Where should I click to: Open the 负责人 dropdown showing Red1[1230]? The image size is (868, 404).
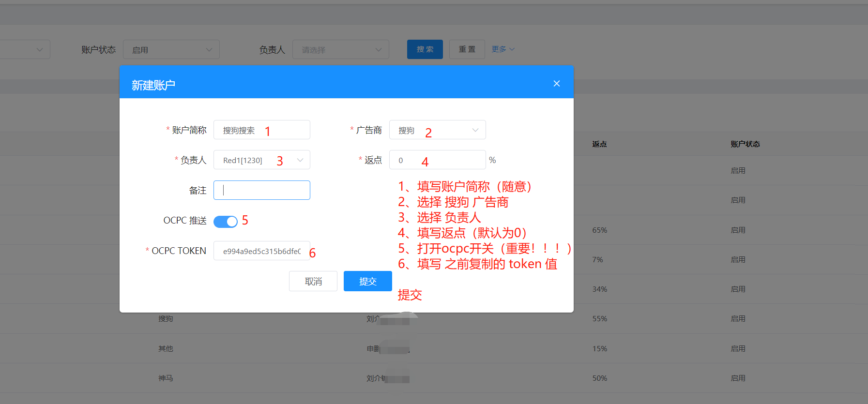pyautogui.click(x=262, y=160)
